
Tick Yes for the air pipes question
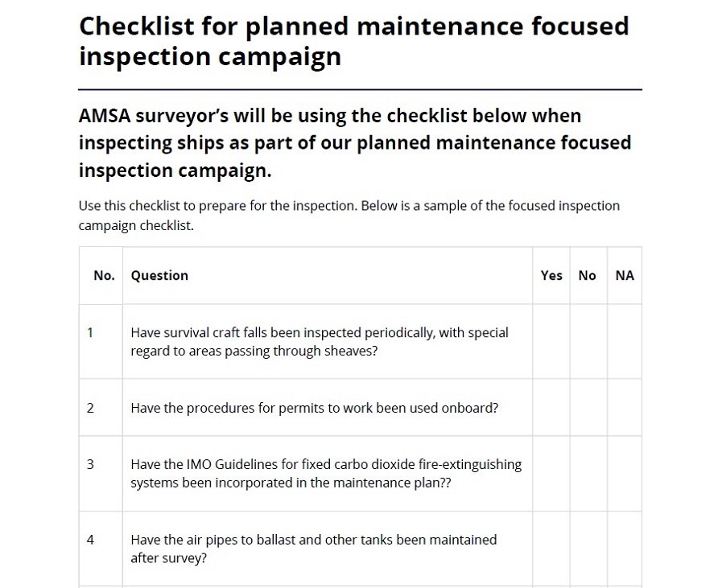click(x=551, y=549)
